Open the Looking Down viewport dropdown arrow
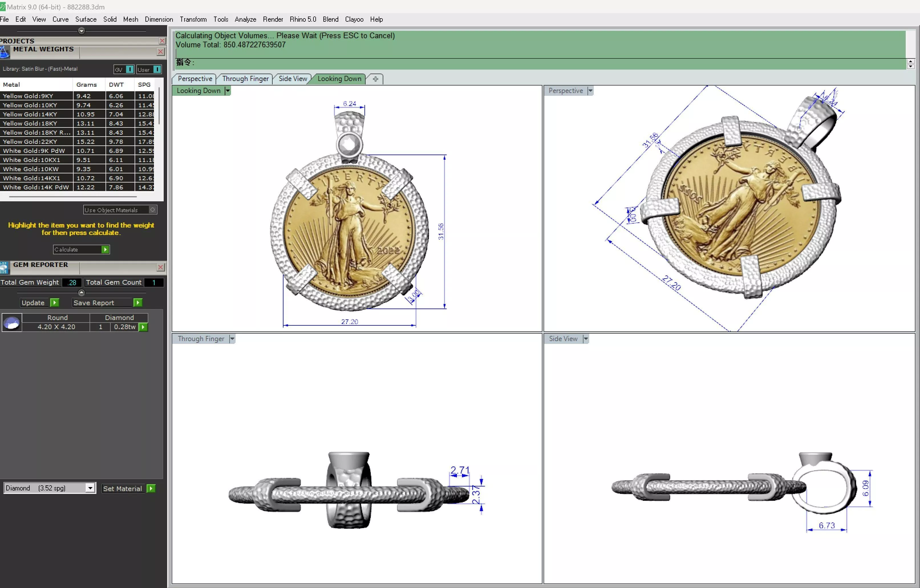 (x=228, y=91)
